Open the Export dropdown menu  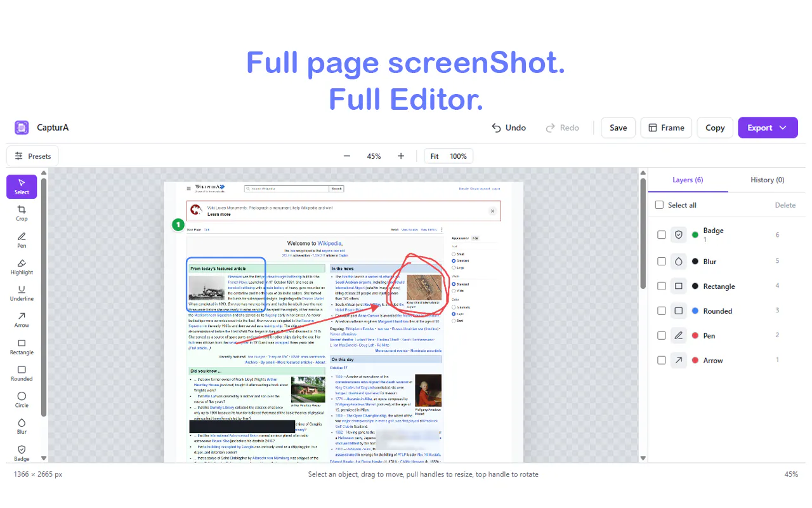click(768, 128)
